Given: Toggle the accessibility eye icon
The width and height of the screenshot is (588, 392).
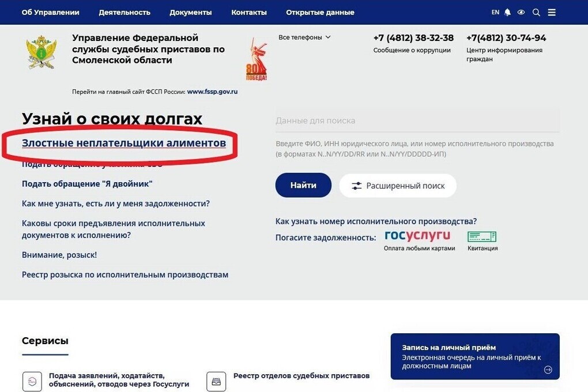Looking at the screenshot, I should (x=521, y=12).
